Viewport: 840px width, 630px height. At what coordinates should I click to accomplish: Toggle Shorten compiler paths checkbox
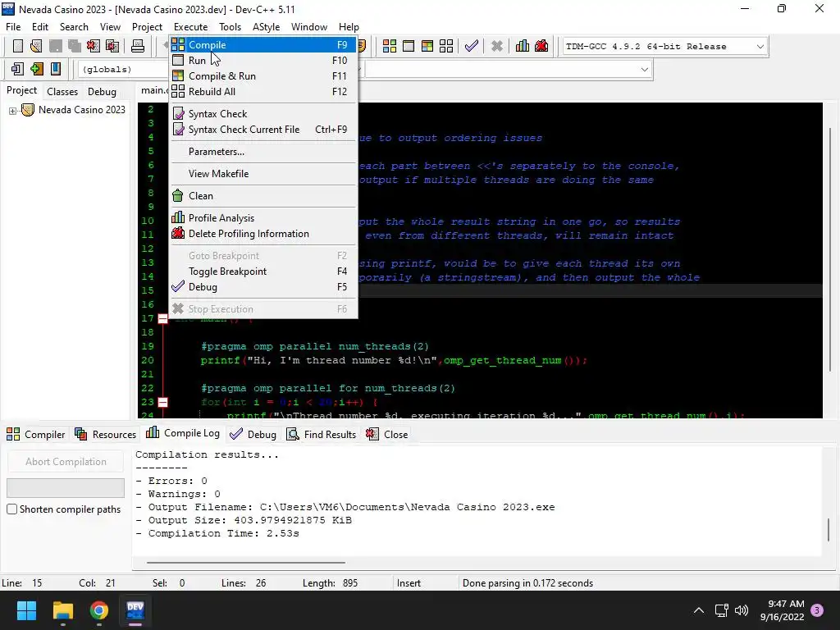pyautogui.click(x=11, y=509)
